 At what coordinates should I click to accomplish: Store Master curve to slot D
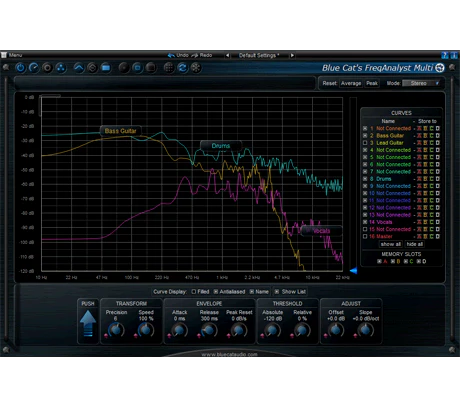point(438,236)
